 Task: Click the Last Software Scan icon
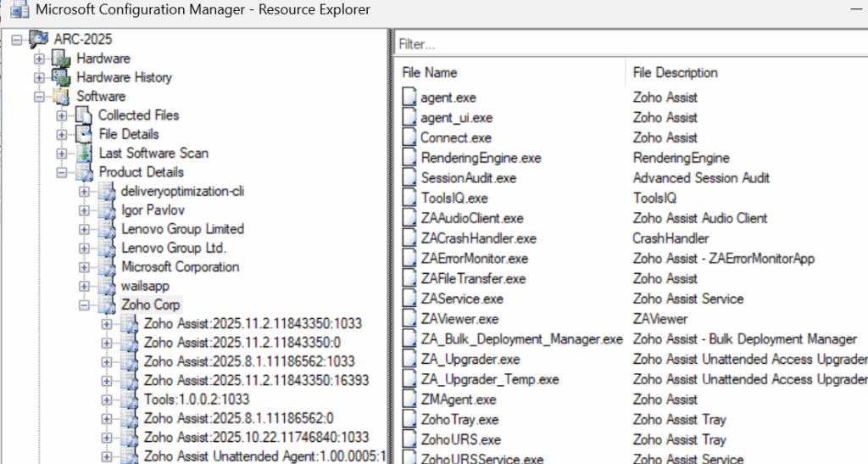click(83, 154)
